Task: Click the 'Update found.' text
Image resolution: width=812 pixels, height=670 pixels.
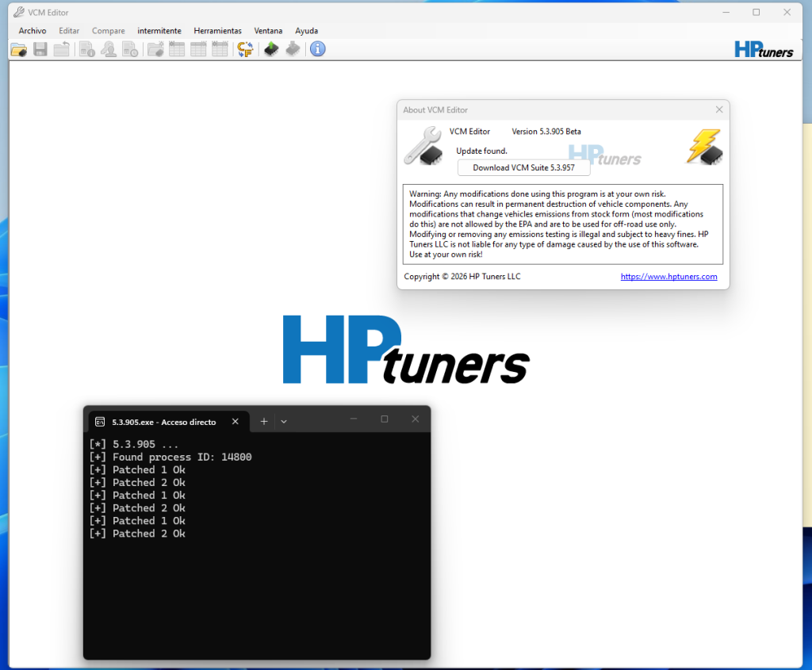Action: (x=481, y=151)
